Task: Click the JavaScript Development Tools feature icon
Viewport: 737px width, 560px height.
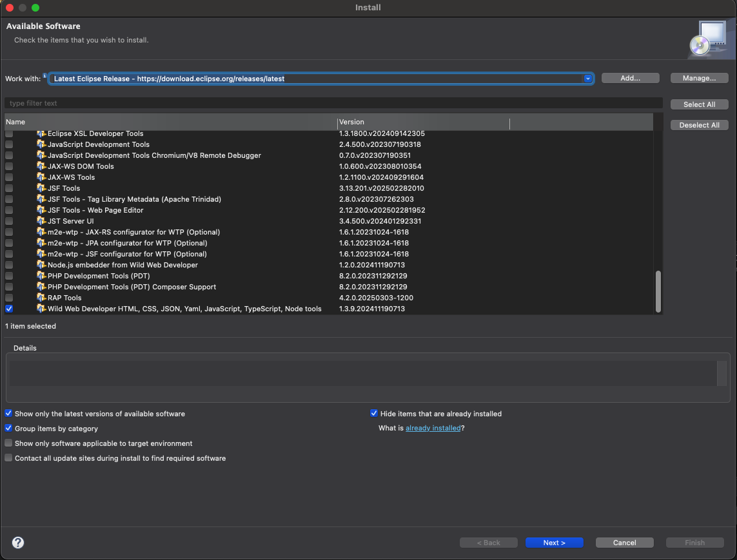Action: [41, 145]
